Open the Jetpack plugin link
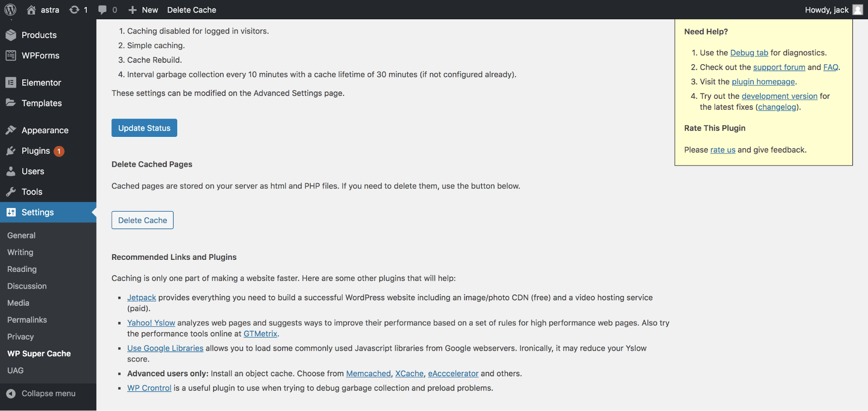 (x=142, y=298)
